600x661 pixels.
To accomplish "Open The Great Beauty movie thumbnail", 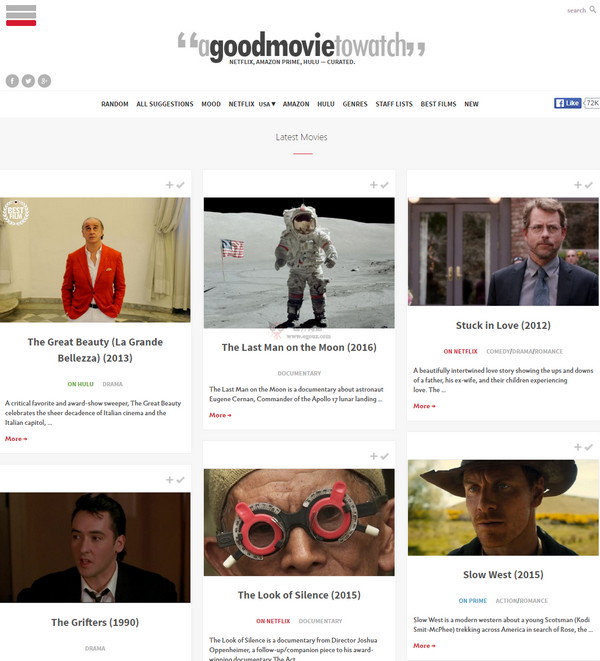I will [95, 260].
